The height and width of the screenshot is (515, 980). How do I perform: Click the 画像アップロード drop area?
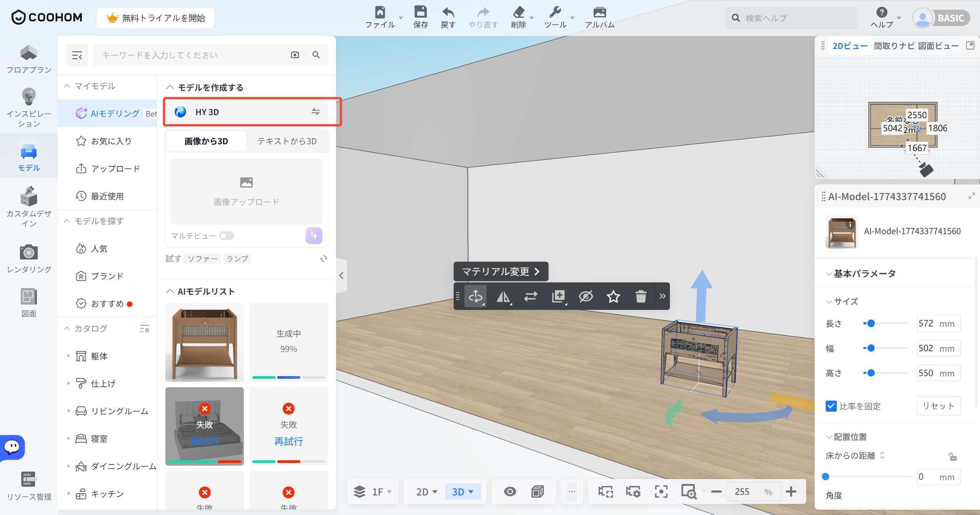click(x=247, y=191)
